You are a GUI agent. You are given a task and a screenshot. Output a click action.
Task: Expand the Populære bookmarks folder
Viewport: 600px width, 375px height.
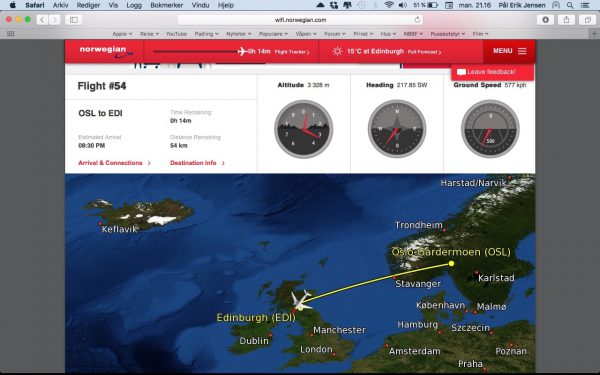273,34
